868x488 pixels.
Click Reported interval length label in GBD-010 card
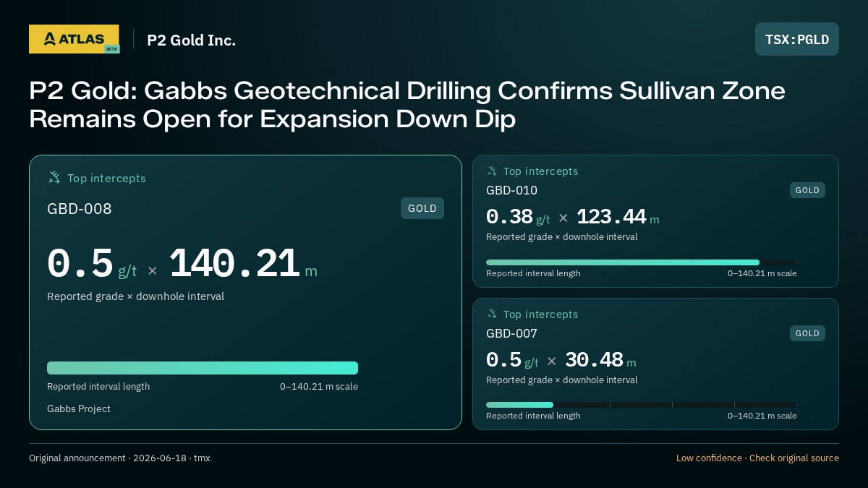[533, 273]
